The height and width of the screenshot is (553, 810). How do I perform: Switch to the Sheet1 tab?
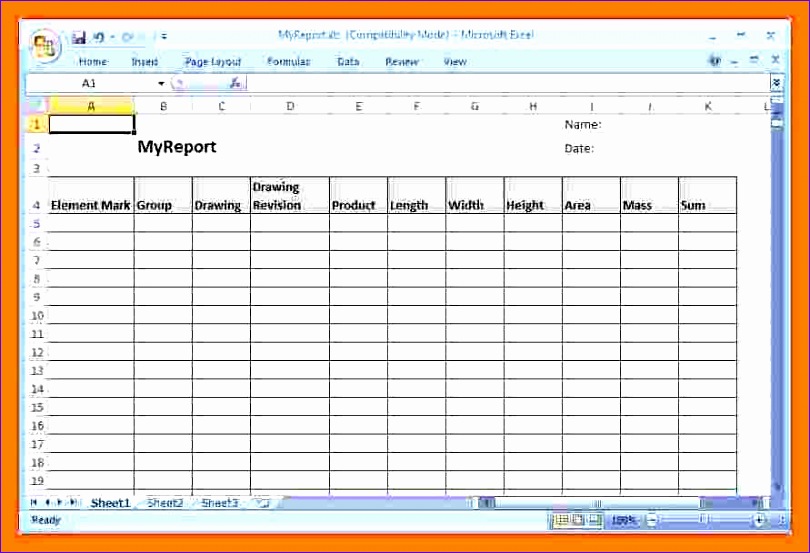coord(111,503)
